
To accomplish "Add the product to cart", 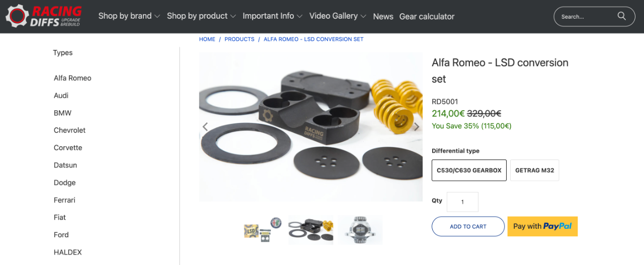I will pyautogui.click(x=468, y=226).
